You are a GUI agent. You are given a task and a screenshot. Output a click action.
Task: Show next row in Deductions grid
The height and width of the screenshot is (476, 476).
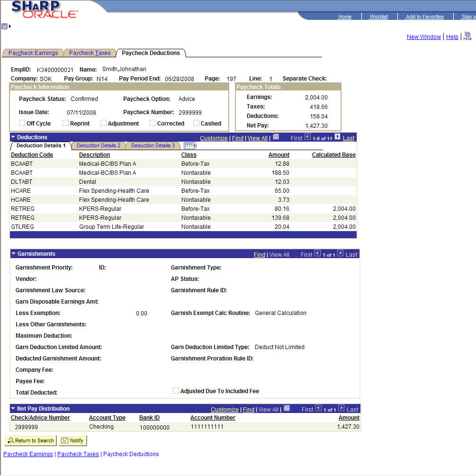[x=338, y=137]
